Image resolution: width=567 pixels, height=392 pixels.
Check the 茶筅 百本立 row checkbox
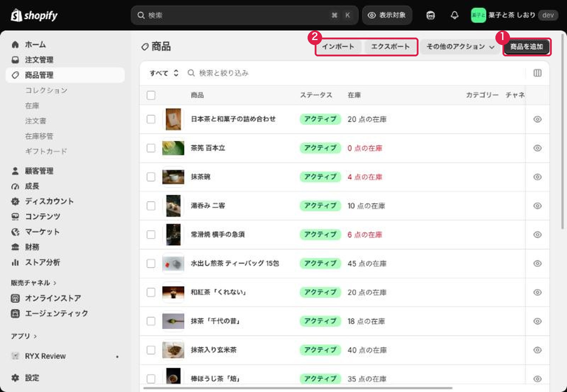click(151, 148)
